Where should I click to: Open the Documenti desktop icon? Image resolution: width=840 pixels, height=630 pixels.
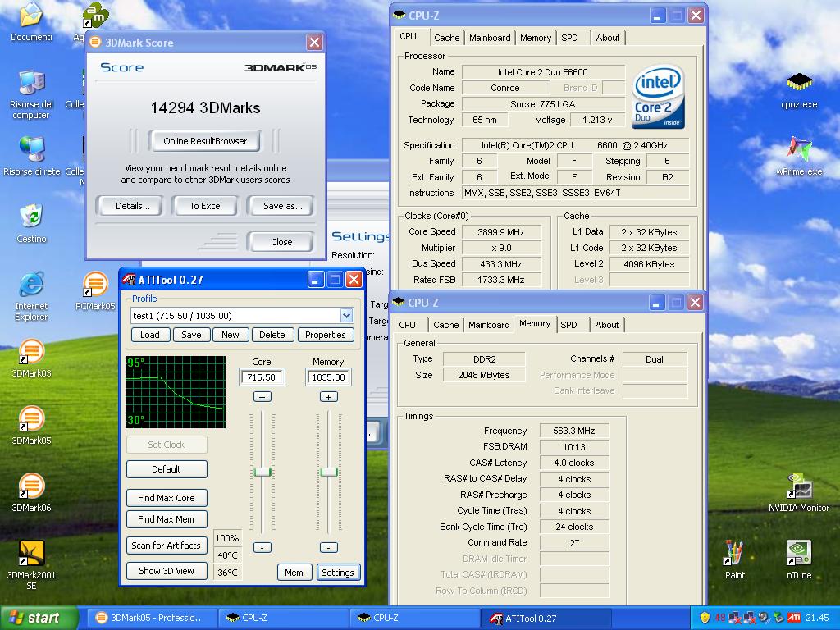(x=31, y=21)
